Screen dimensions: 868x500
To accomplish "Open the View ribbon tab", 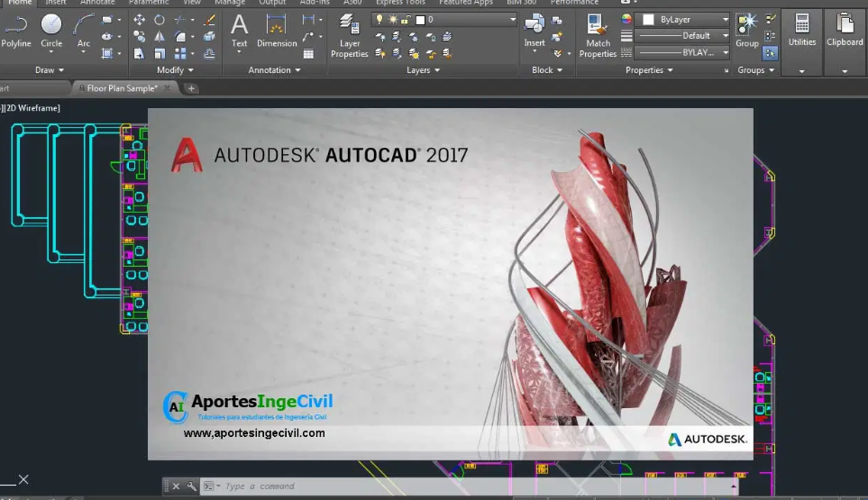I will [x=192, y=3].
